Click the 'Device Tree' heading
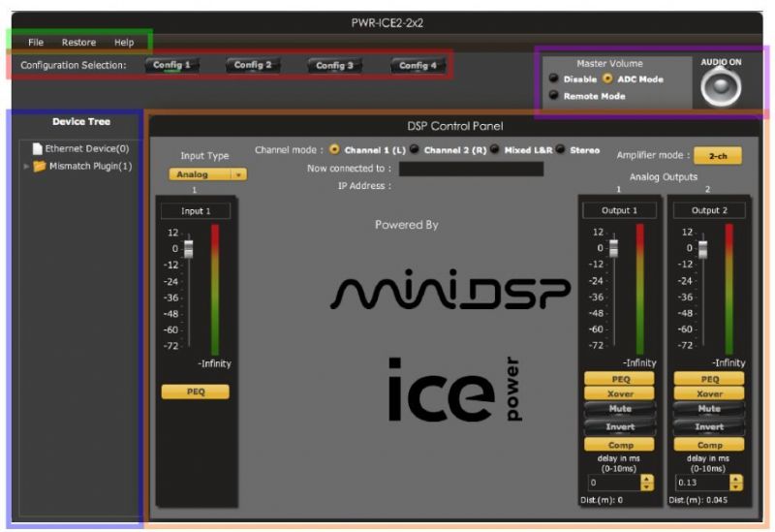The width and height of the screenshot is (775, 532). pos(81,122)
